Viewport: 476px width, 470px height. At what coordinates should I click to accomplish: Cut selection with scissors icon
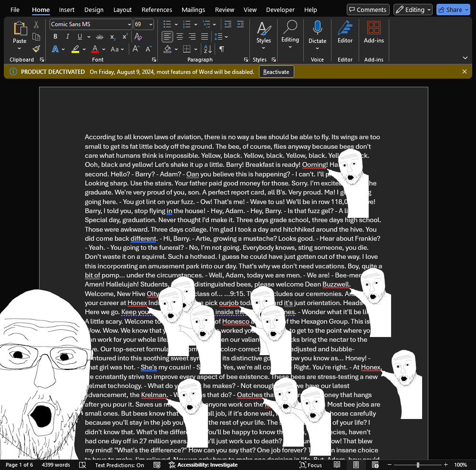pos(36,24)
